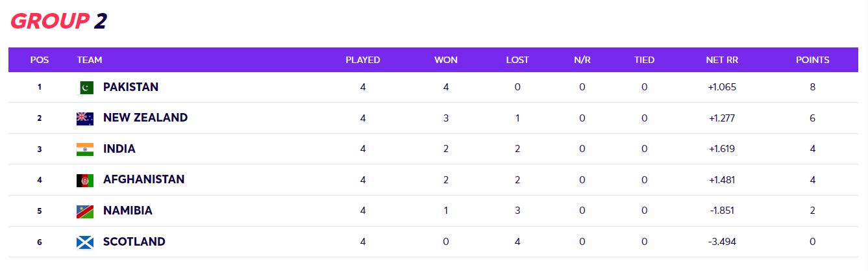868x271 pixels.
Task: Click the GROUP 2 heading
Action: tap(58, 21)
